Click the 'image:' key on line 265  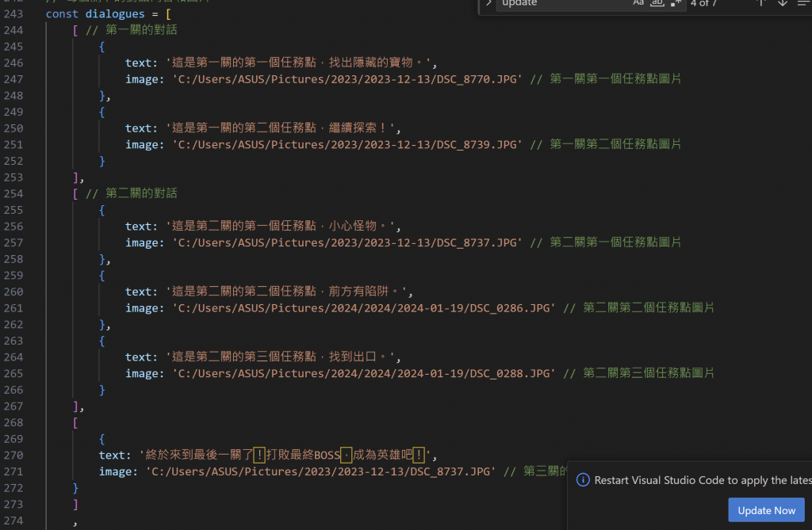[144, 374]
